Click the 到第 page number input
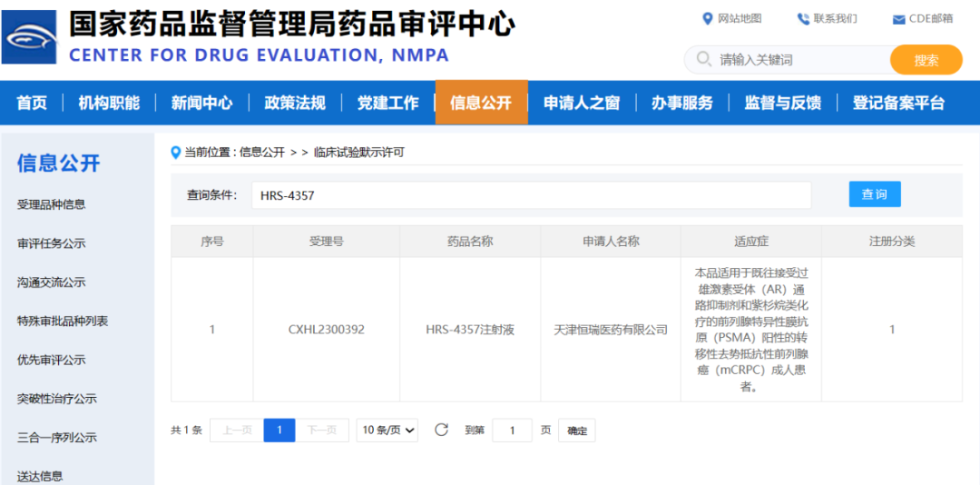This screenshot has height=485, width=980. click(x=512, y=430)
